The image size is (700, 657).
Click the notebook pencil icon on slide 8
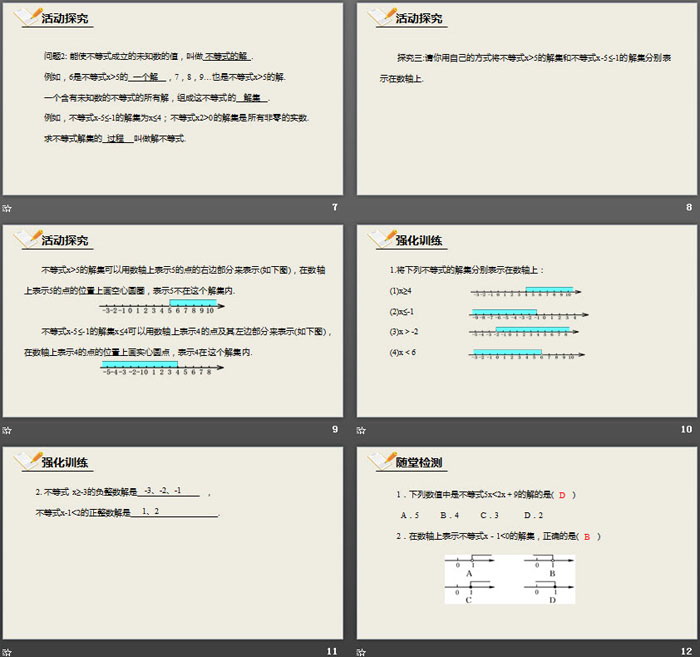click(382, 17)
